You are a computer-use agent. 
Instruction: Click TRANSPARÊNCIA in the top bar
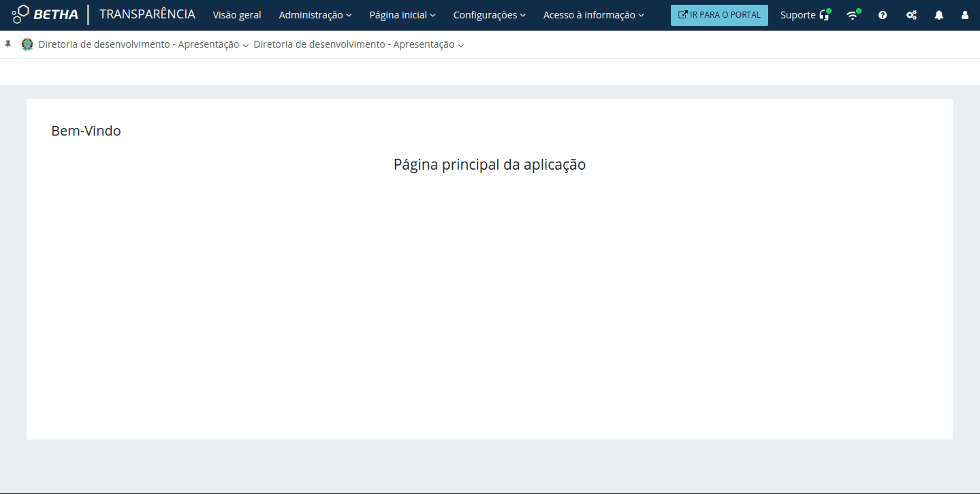[x=147, y=14]
